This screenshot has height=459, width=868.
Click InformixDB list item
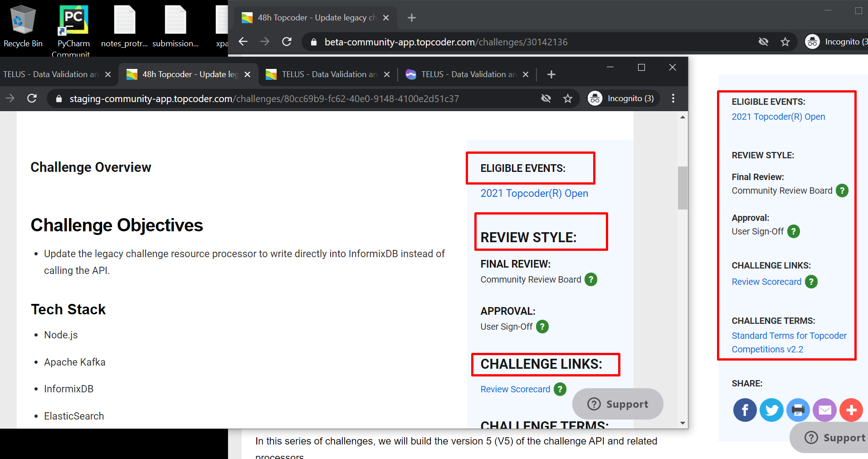(69, 389)
